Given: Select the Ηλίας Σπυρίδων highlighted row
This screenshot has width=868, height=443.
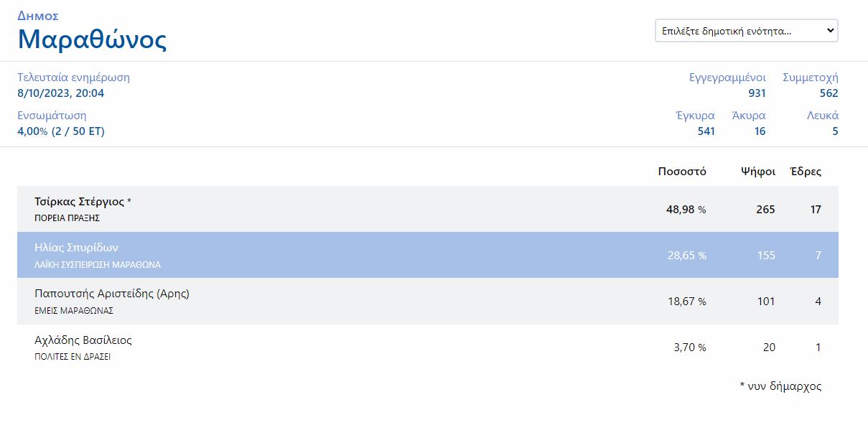Looking at the screenshot, I should [427, 255].
